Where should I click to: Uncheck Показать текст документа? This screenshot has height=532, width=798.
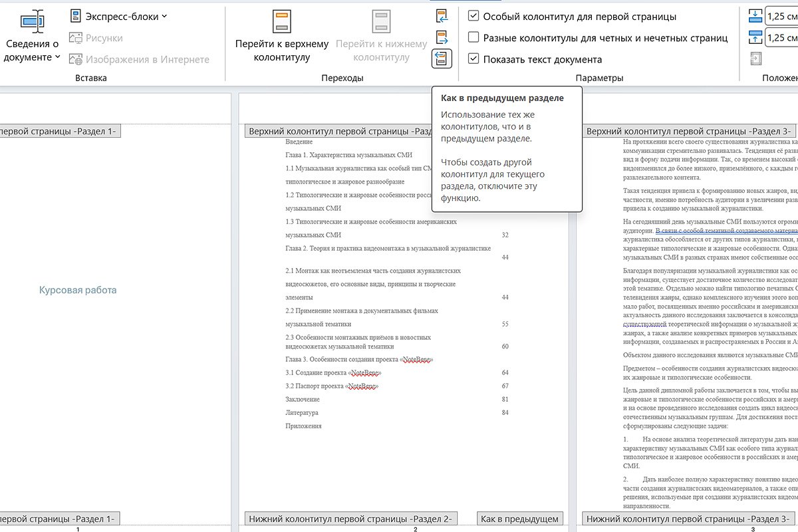(473, 59)
